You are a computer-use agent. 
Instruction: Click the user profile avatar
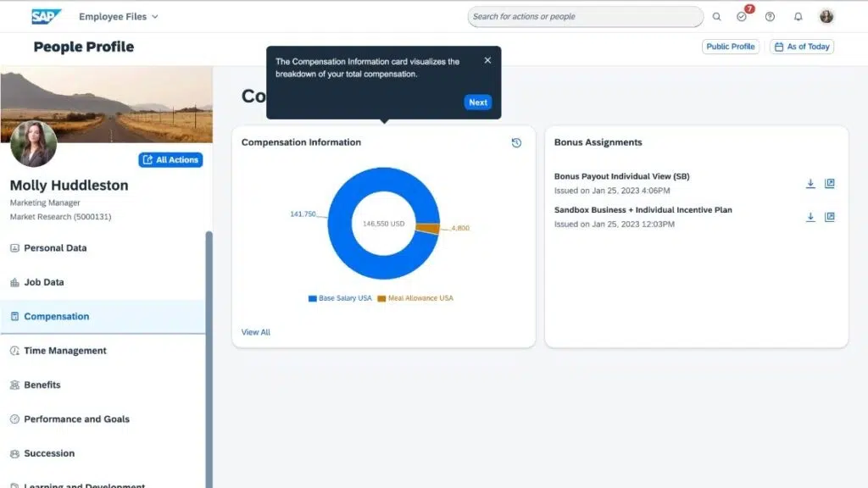[x=826, y=16]
